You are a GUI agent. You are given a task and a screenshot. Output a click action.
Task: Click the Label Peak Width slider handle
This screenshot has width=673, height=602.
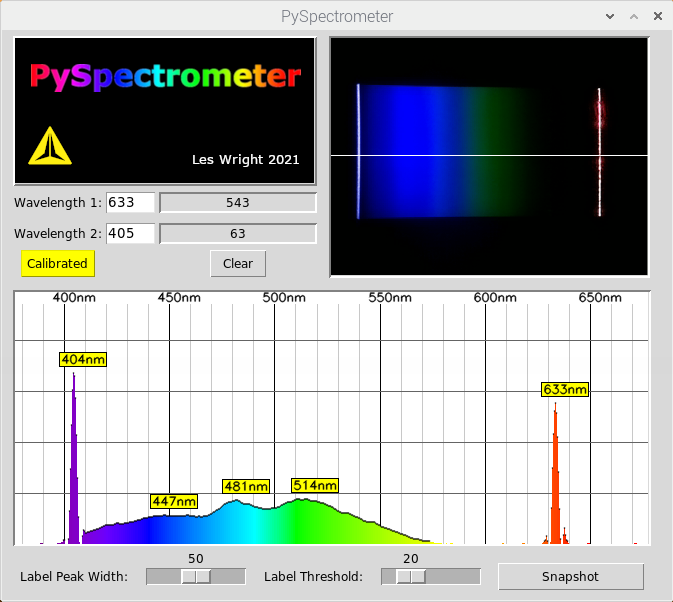pyautogui.click(x=196, y=576)
